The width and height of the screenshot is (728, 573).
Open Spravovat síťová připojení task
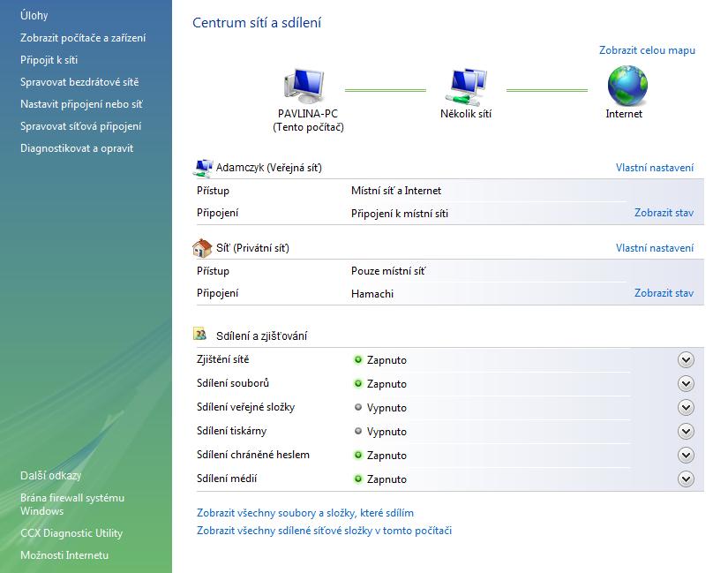click(81, 126)
